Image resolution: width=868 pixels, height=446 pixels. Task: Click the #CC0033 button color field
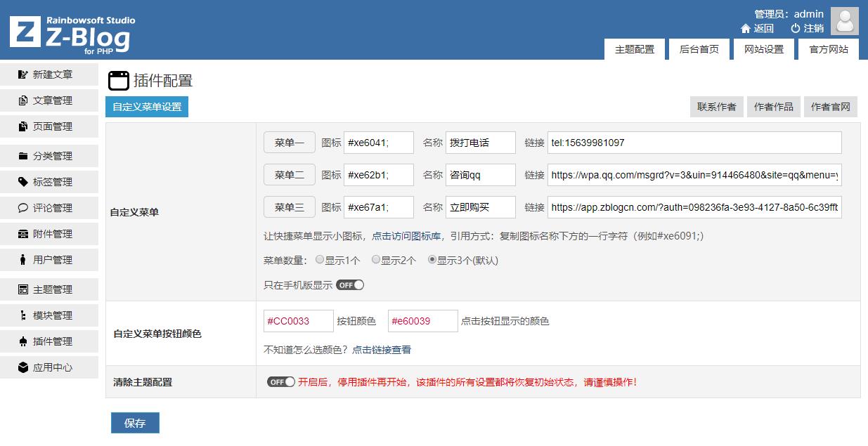tap(298, 321)
